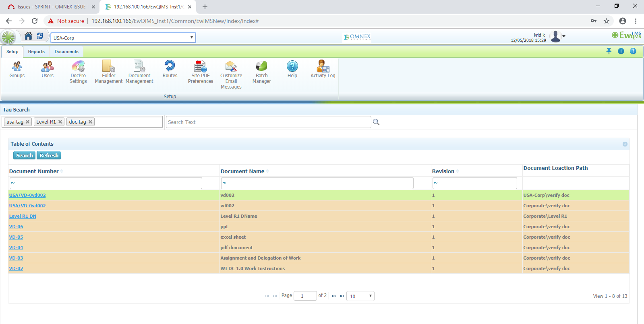Go back using the browser back arrow
The image size is (644, 324).
point(9,21)
